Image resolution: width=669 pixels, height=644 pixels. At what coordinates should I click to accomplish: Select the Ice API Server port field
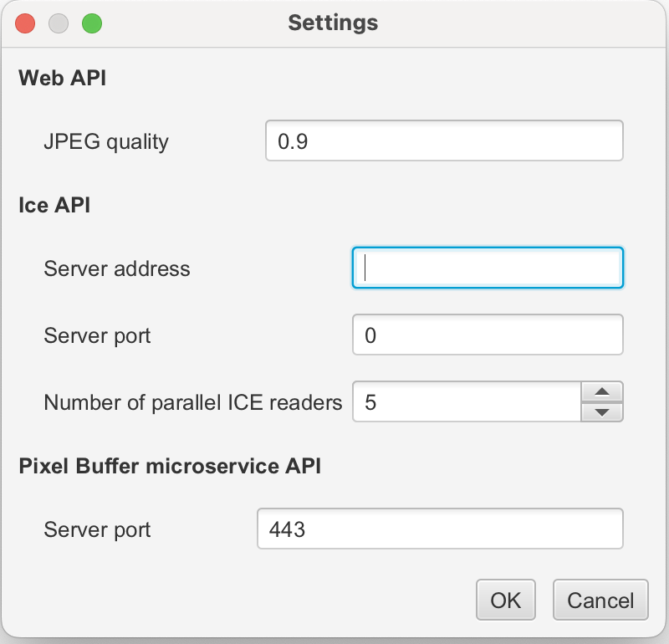pos(488,335)
